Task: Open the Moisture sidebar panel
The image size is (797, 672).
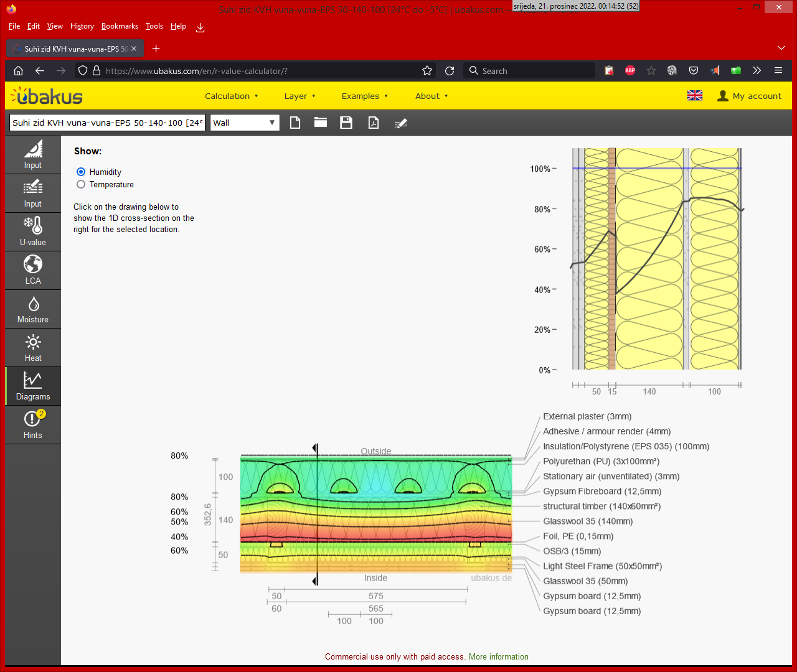Action: (33, 309)
